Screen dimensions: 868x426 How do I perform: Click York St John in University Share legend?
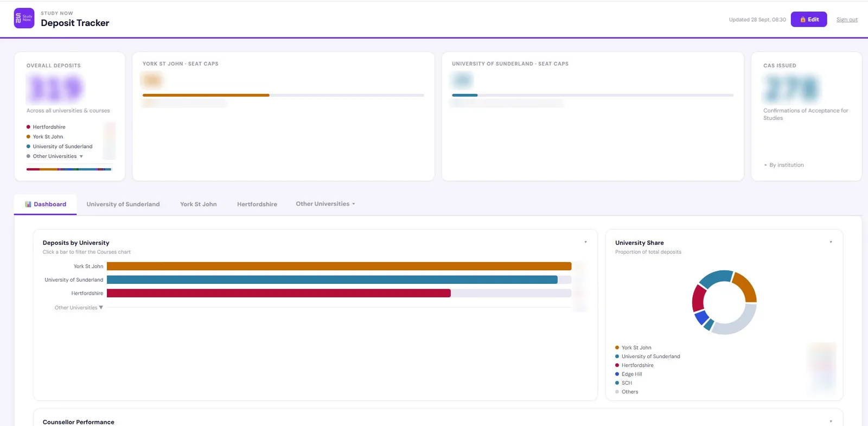(633, 348)
